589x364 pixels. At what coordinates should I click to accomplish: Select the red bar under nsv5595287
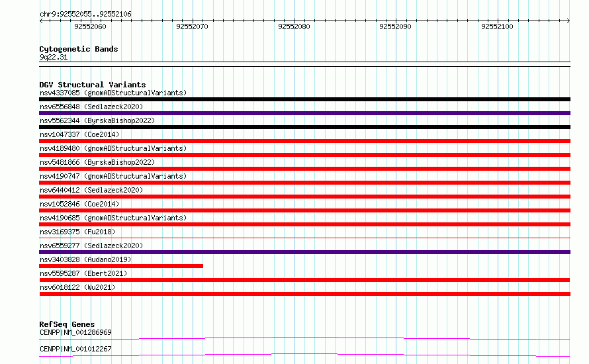(304, 280)
